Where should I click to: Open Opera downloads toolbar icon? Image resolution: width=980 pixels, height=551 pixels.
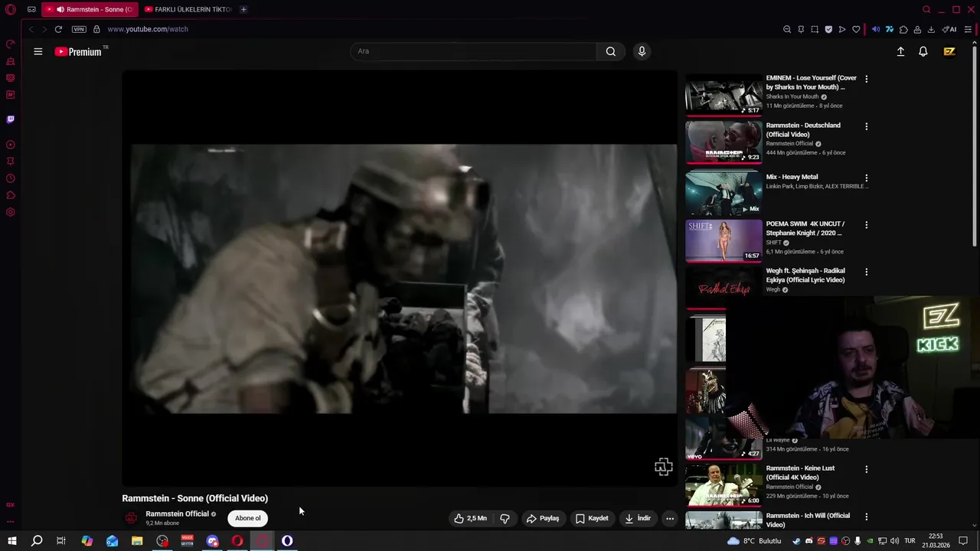(931, 29)
